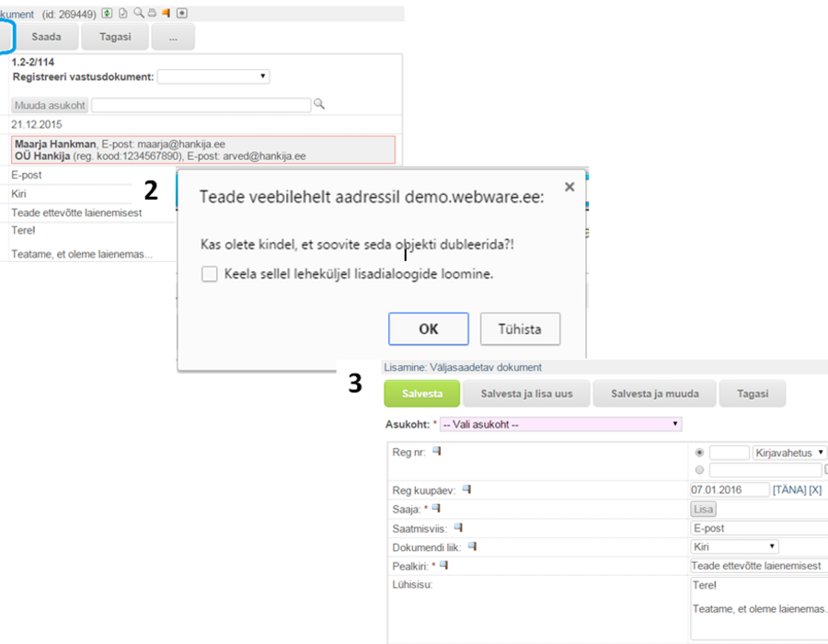Open the Dokumendi liik 'Kiri' dropdown
The width and height of the screenshot is (828, 644).
click(734, 546)
